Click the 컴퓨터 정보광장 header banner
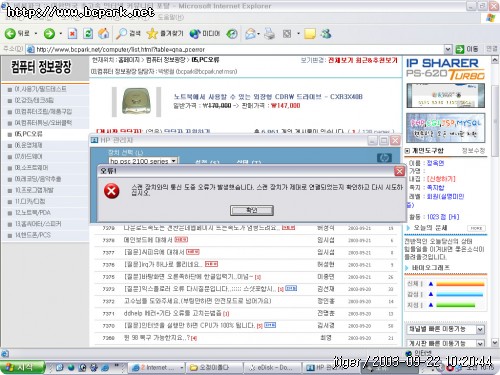The image size is (500, 375). pos(41,67)
